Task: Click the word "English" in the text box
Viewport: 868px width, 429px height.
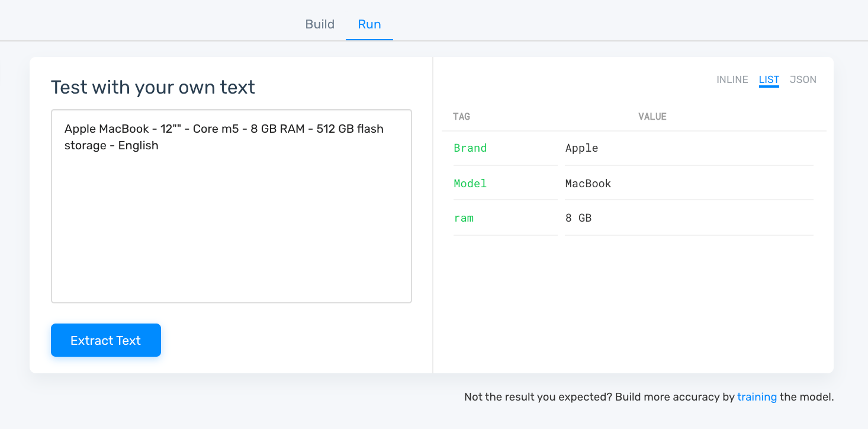Action: [x=139, y=146]
